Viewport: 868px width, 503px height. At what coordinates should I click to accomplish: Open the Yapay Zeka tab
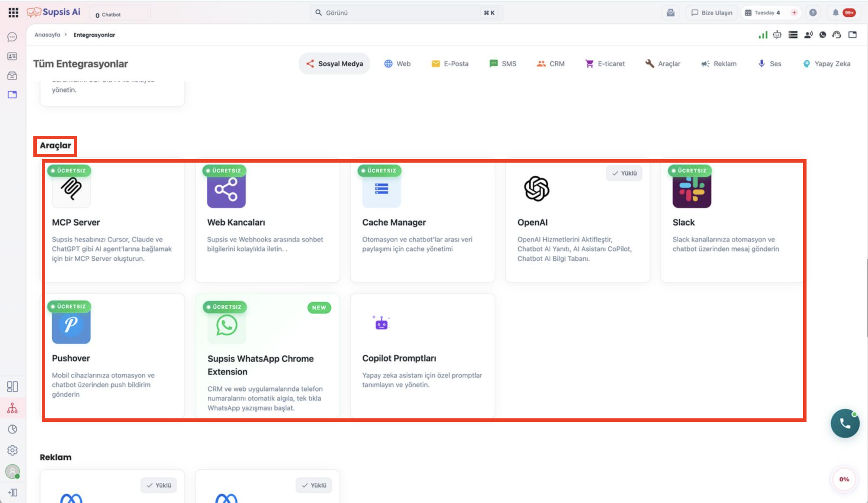click(827, 64)
